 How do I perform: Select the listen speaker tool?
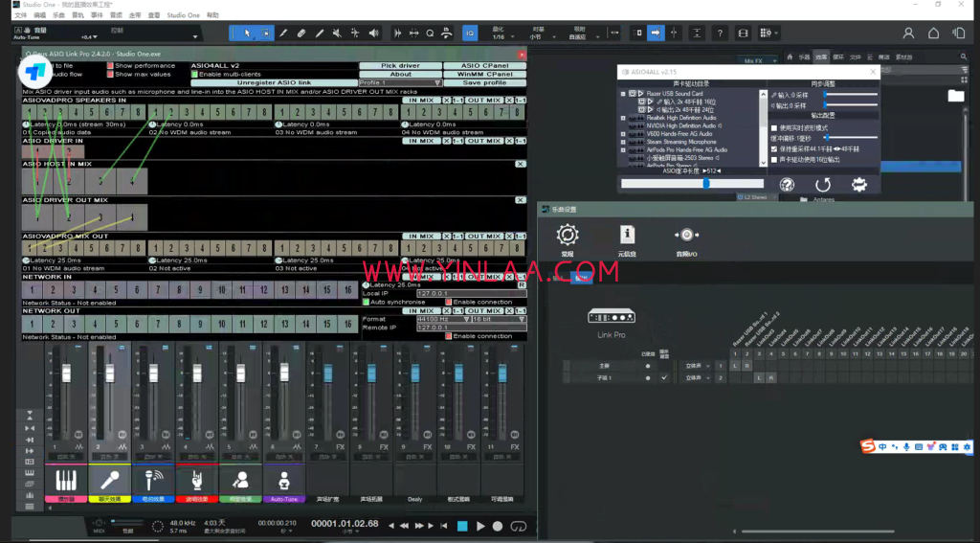[x=373, y=34]
